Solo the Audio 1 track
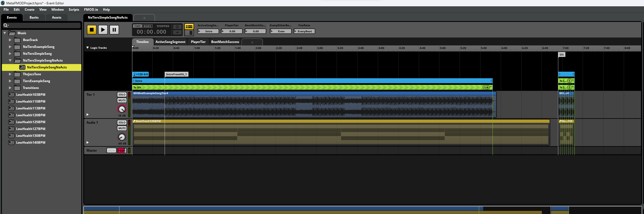The height and width of the screenshot is (214, 644). pyautogui.click(x=122, y=122)
